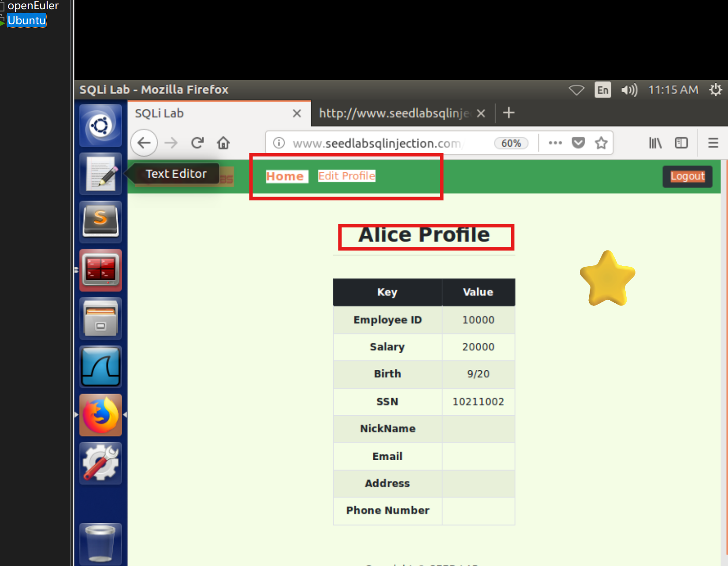Go back to the previous page
The height and width of the screenshot is (566, 728).
144,143
